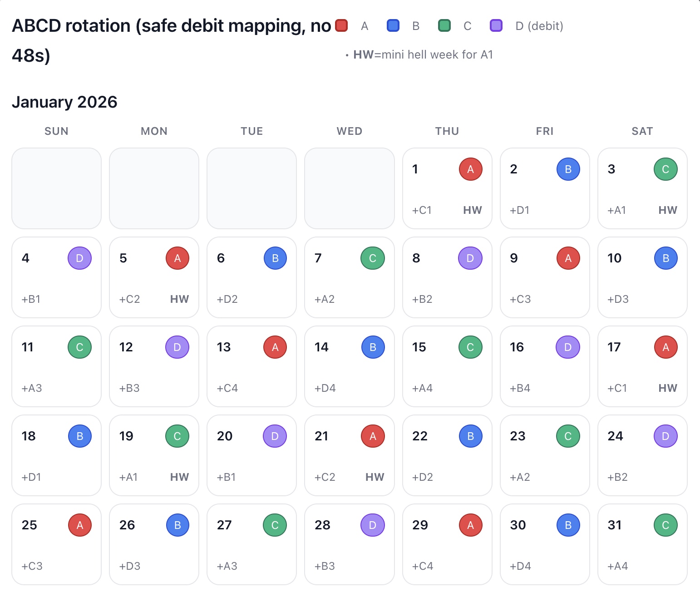The image size is (700, 602).
Task: Click the red A legend swatch
Action: (341, 26)
